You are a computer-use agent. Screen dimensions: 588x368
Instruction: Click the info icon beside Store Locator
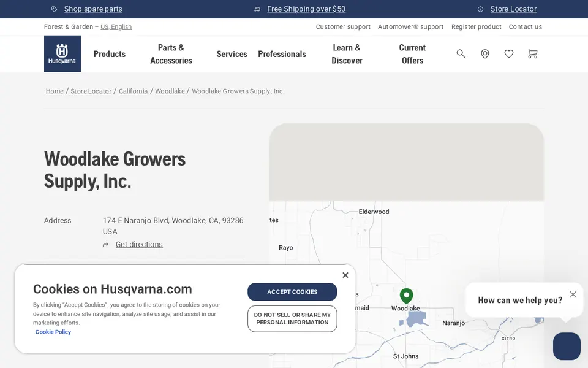click(480, 9)
